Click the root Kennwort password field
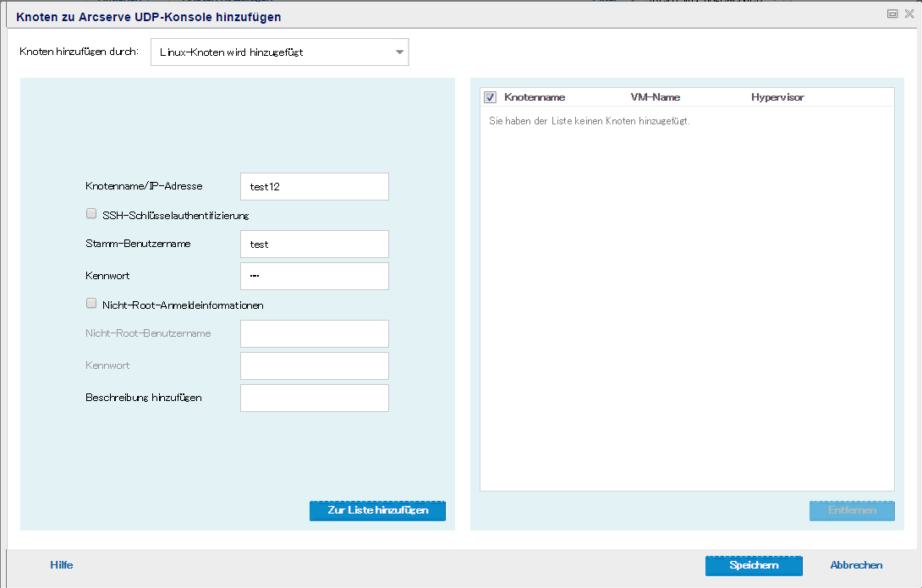 coord(315,277)
